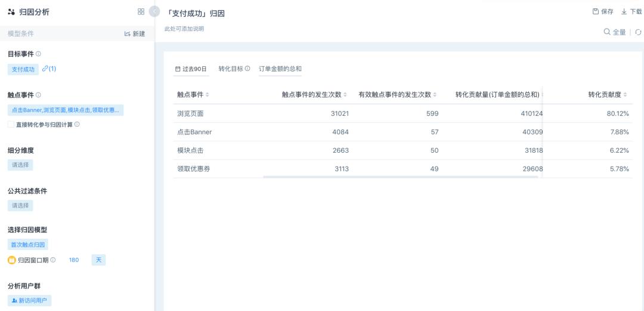Click the info icon next to 触点事件
The image size is (644, 311).
tap(38, 95)
